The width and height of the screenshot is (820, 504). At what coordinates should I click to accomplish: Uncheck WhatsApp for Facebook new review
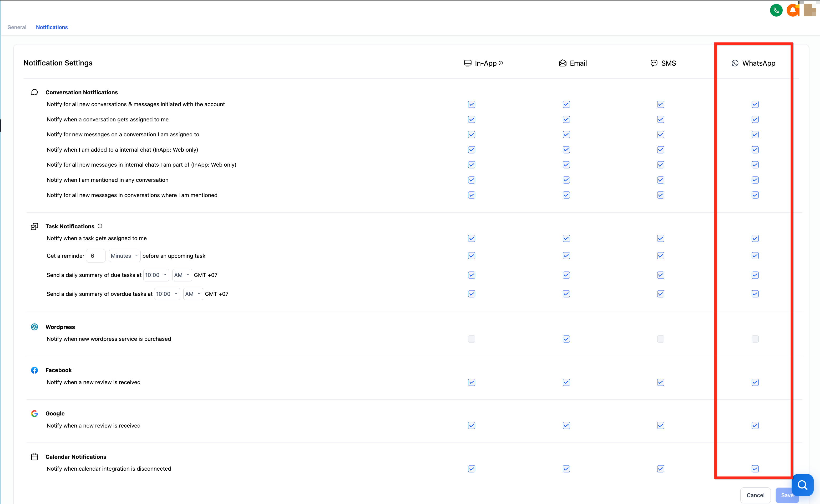[755, 382]
